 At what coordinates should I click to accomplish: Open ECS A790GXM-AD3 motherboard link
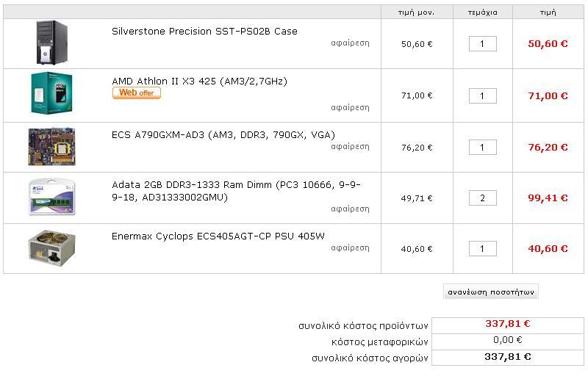[x=223, y=134]
